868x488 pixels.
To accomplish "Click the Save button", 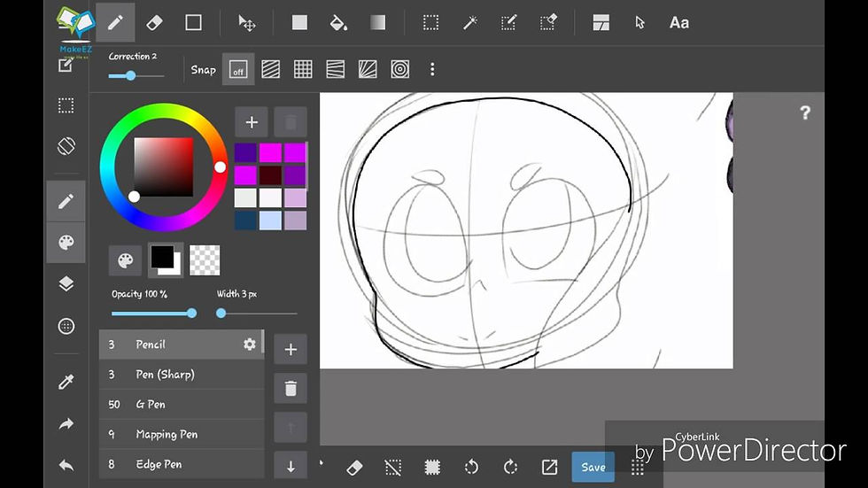I will [593, 467].
